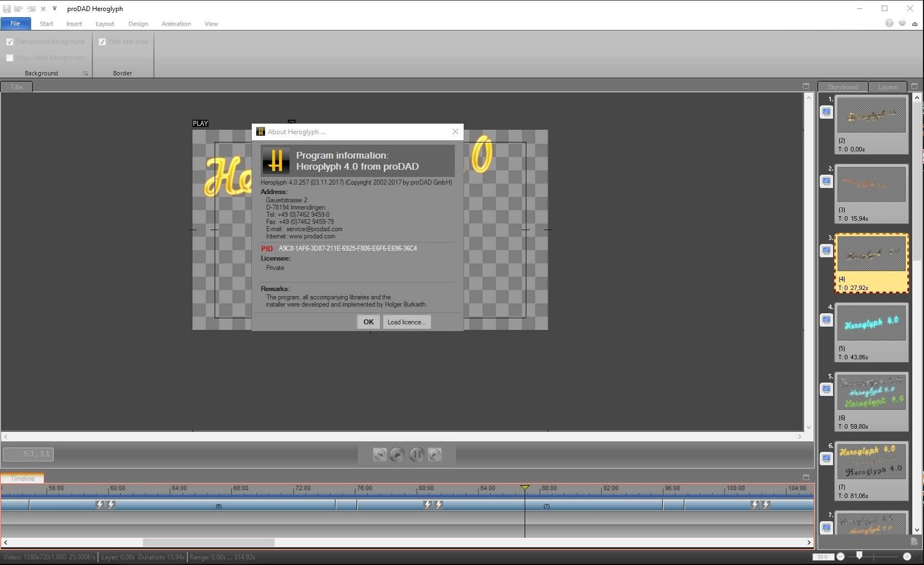
Task: Select the Title panel tab
Action: [17, 87]
